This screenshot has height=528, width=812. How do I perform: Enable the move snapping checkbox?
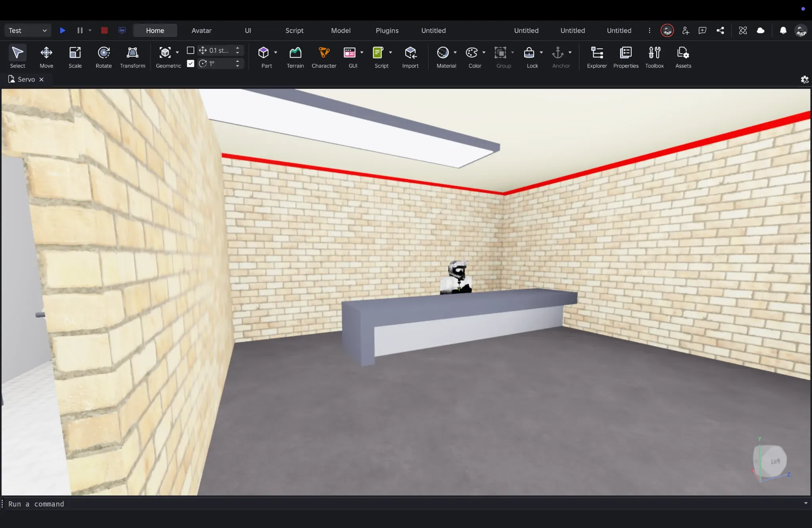[190, 50]
